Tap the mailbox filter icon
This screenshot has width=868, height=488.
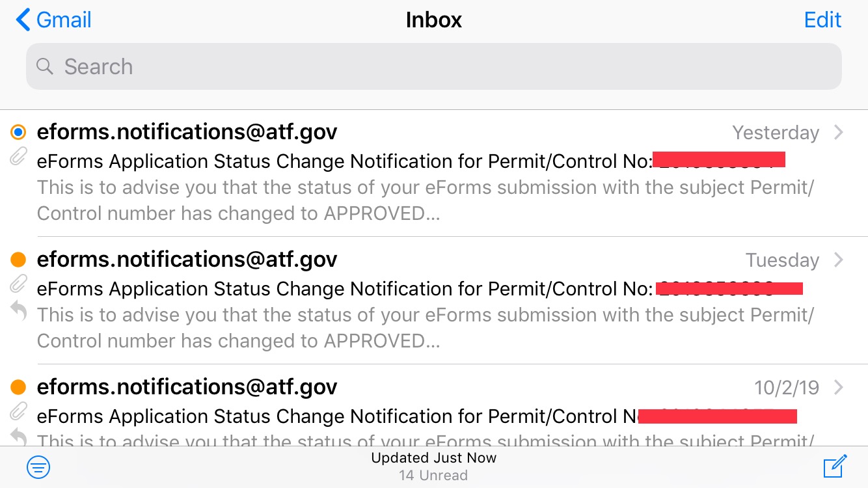[38, 467]
